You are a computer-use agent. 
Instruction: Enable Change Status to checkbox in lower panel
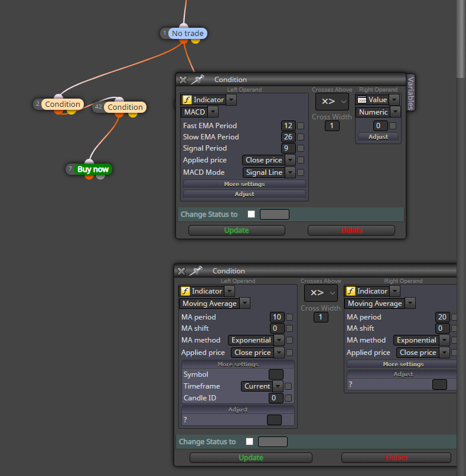tap(250, 441)
